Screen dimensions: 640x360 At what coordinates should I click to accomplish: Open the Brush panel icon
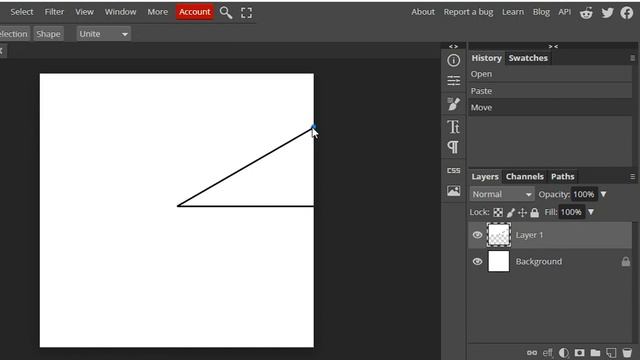453,104
